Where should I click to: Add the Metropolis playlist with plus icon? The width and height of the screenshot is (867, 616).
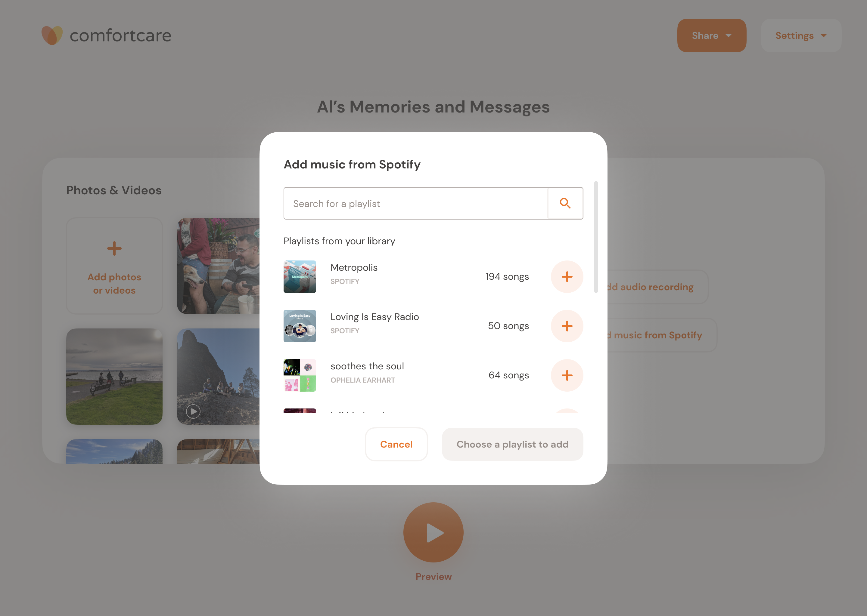(x=567, y=276)
